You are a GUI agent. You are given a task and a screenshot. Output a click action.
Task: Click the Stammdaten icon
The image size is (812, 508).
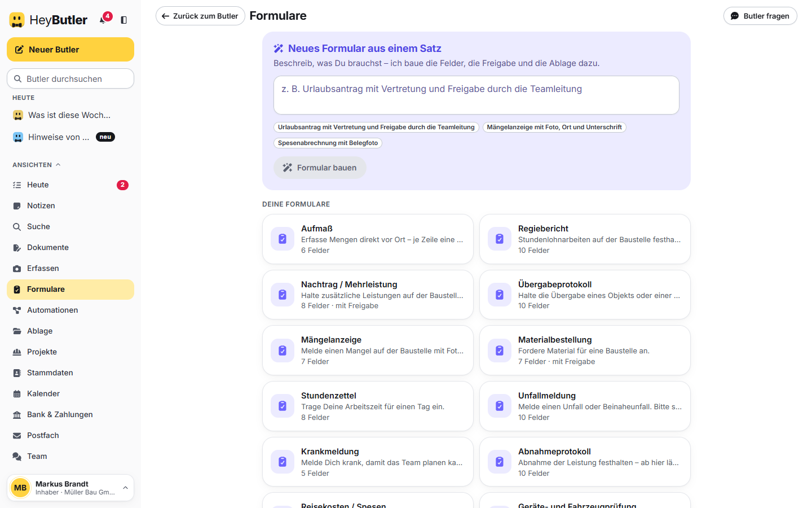click(17, 373)
